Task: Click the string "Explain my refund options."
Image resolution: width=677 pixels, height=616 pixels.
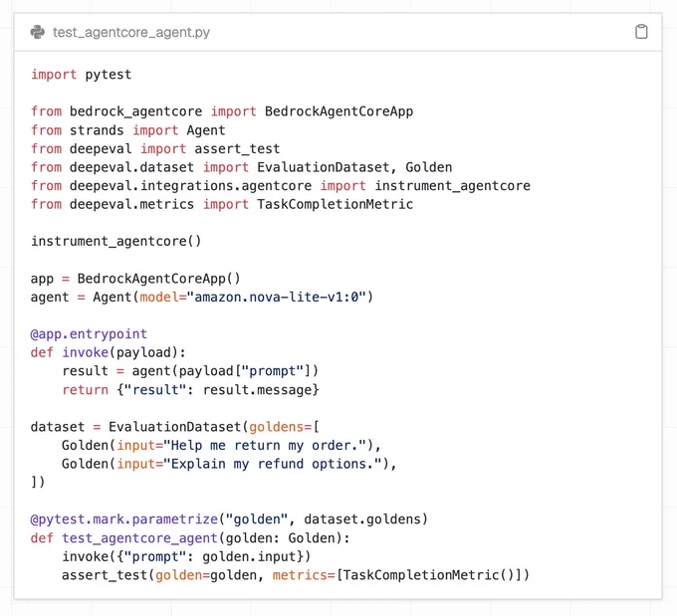Action: [273, 464]
